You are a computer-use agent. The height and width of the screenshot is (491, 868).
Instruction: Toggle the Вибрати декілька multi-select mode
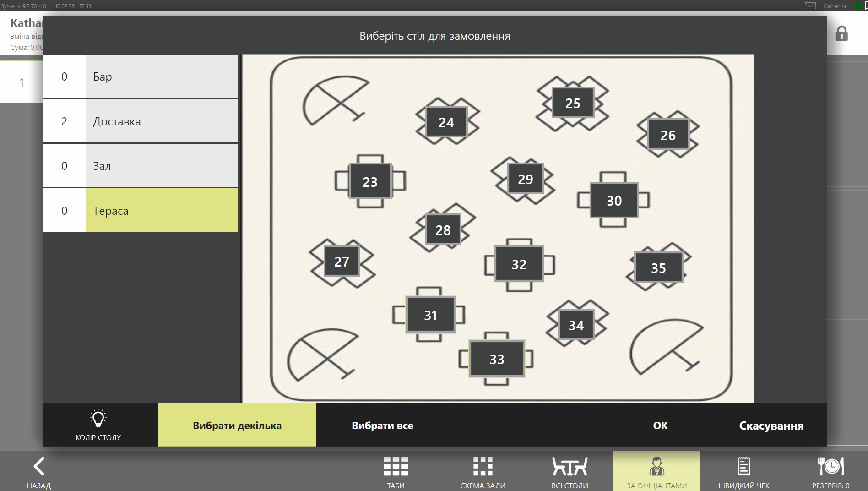point(237,425)
